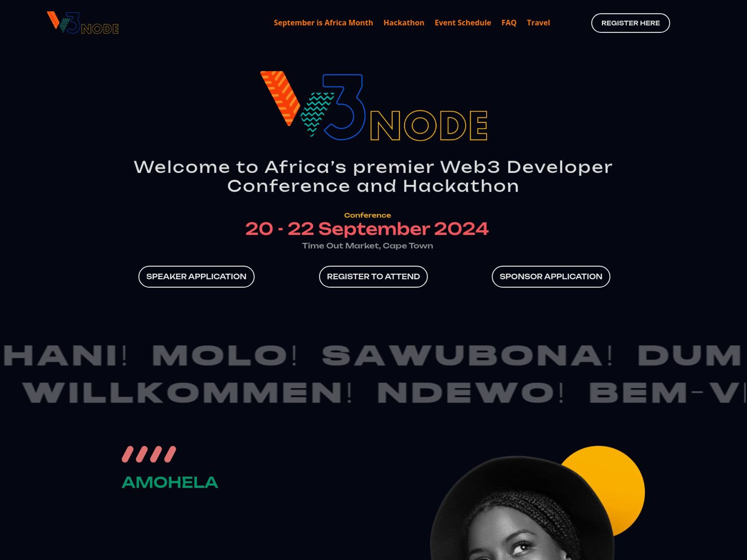Click SPEAKER APPLICATION button
Viewport: 747px width, 560px height.
pyautogui.click(x=196, y=277)
